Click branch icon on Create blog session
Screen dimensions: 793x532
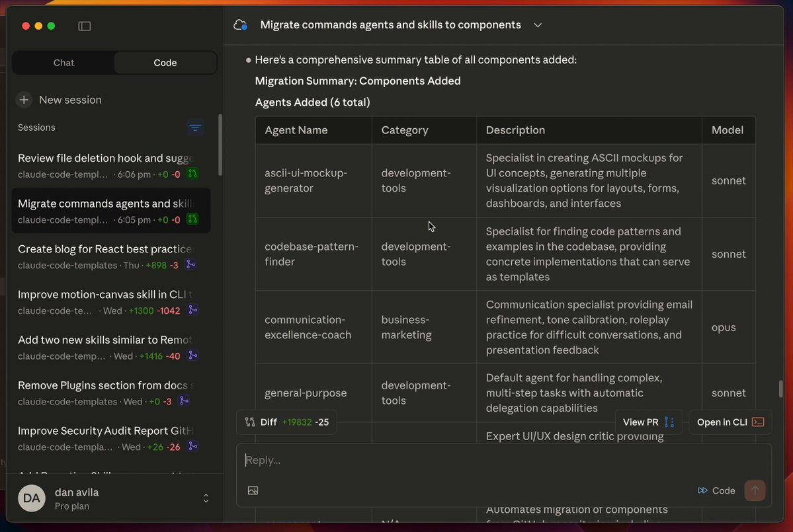point(190,264)
